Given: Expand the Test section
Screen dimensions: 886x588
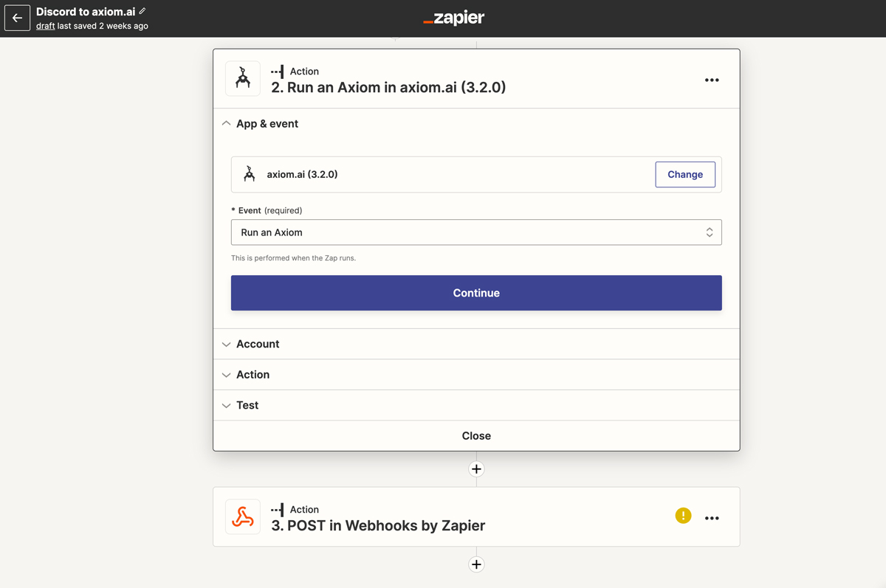Looking at the screenshot, I should click(x=247, y=405).
